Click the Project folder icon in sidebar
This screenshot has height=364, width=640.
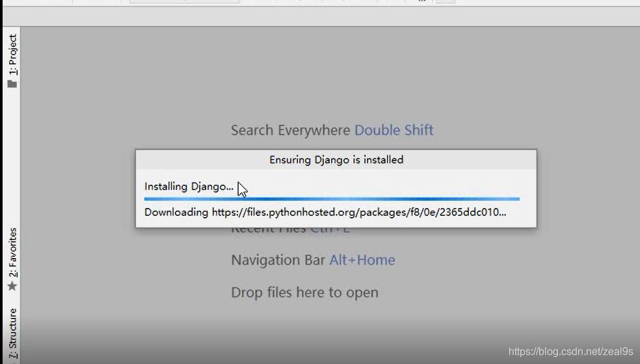(x=12, y=84)
